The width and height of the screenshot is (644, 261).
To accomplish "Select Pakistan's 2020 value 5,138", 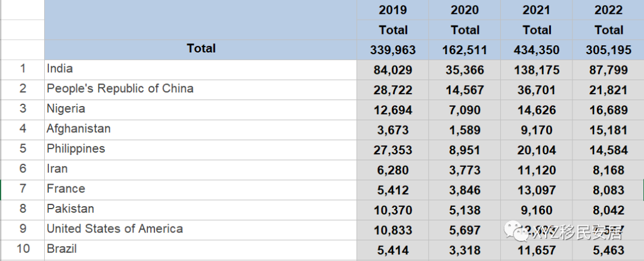I will 465,210.
